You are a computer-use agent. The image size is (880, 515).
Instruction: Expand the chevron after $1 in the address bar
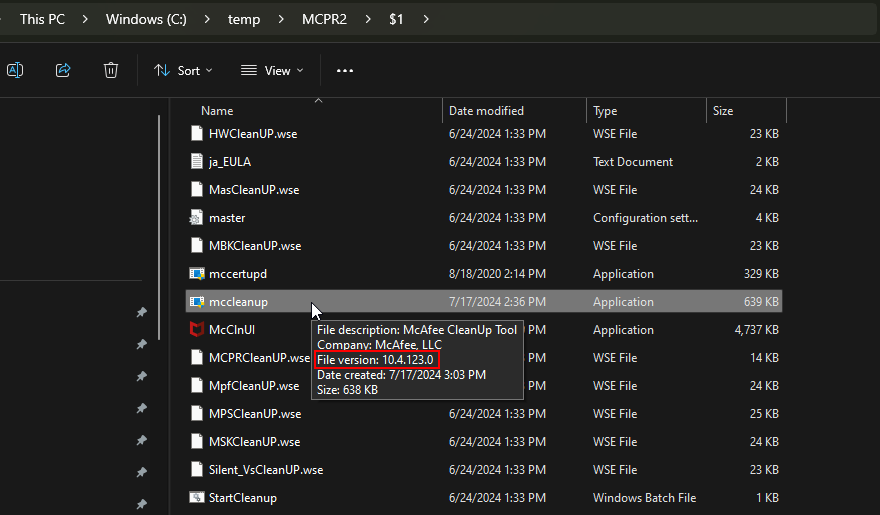pyautogui.click(x=427, y=19)
